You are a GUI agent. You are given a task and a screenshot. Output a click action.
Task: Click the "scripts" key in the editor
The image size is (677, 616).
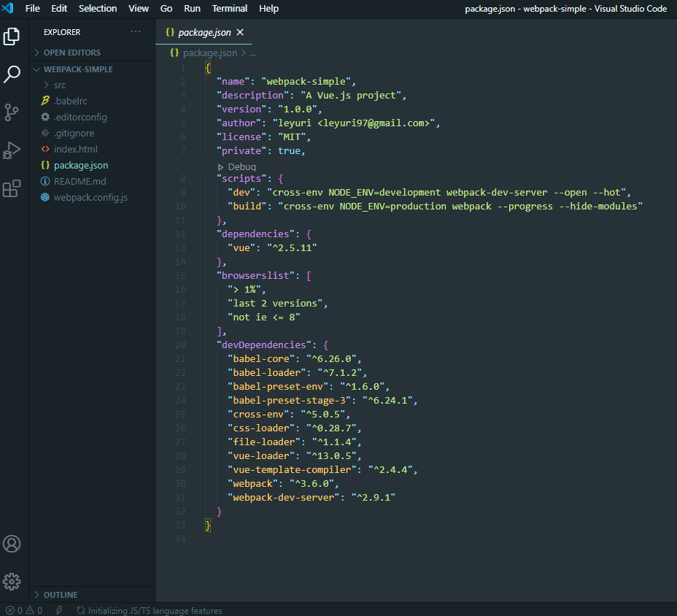pyautogui.click(x=241, y=178)
